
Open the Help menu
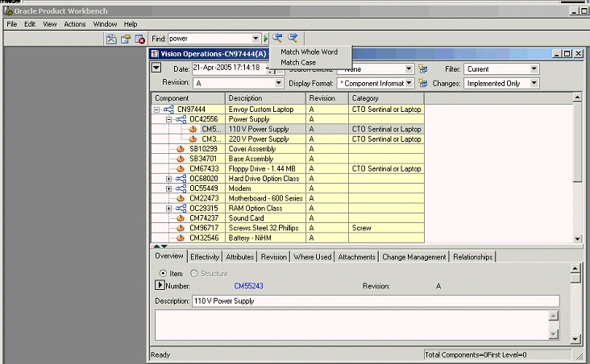131,24
